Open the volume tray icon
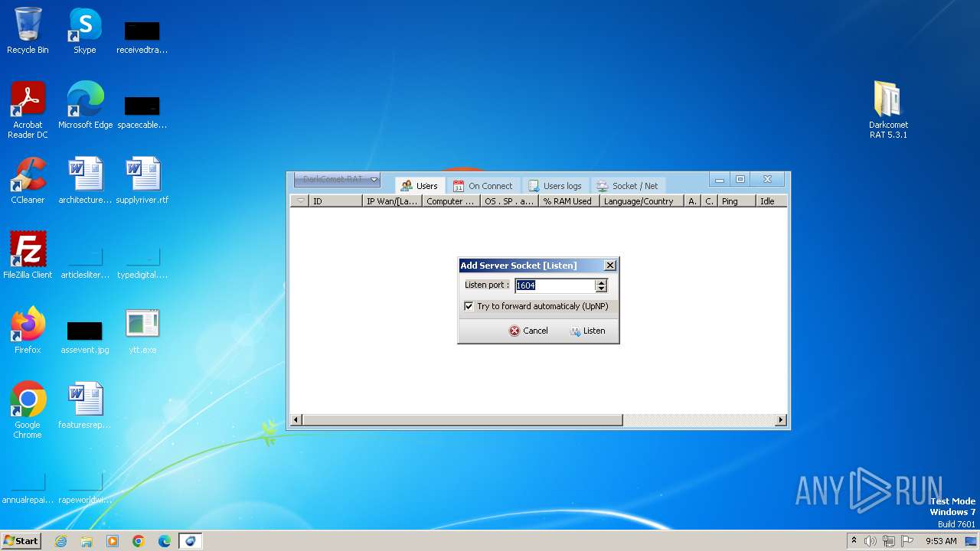Image resolution: width=980 pixels, height=551 pixels. (x=871, y=541)
